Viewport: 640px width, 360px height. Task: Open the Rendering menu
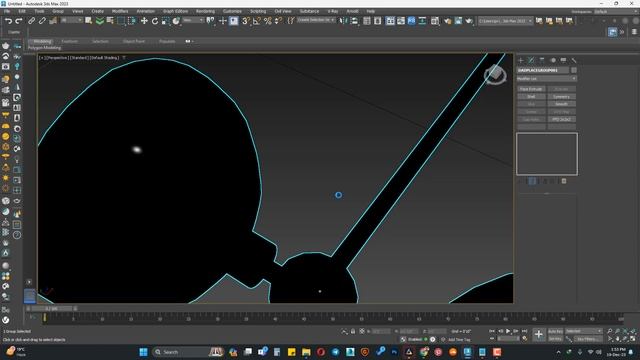point(205,11)
